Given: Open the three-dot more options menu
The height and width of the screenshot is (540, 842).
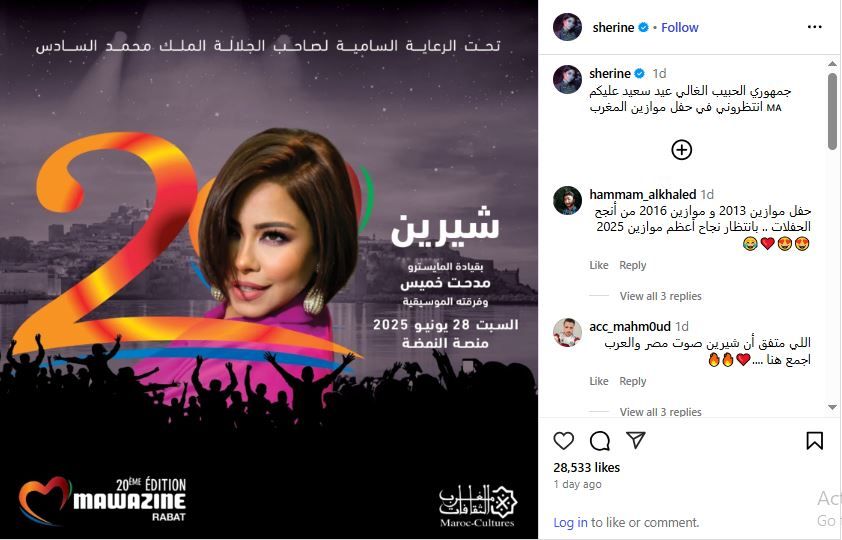Looking at the screenshot, I should pyautogui.click(x=815, y=27).
